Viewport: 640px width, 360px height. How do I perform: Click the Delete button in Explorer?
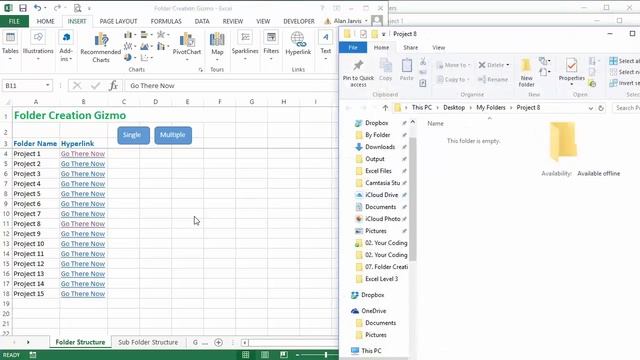[x=493, y=65]
